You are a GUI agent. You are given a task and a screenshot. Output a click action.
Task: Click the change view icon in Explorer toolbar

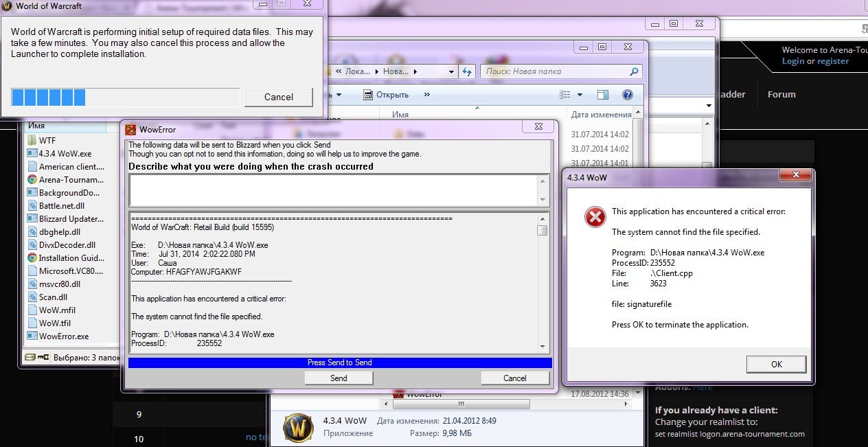[565, 95]
